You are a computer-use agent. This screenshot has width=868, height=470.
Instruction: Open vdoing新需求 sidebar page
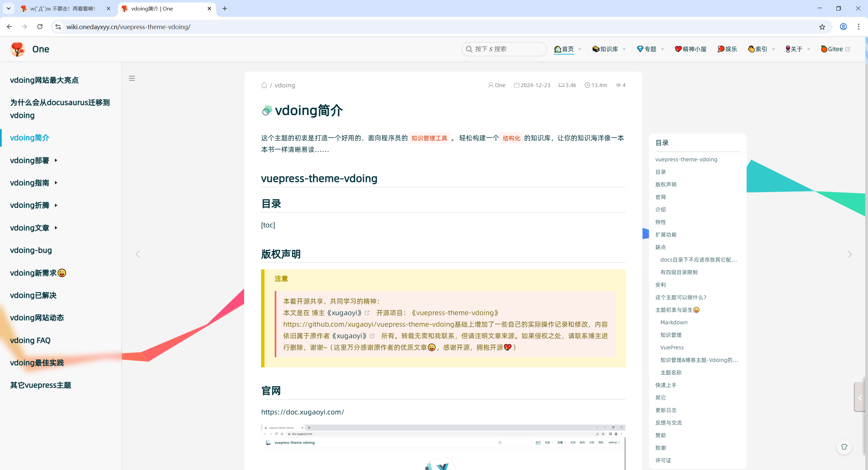click(x=38, y=273)
